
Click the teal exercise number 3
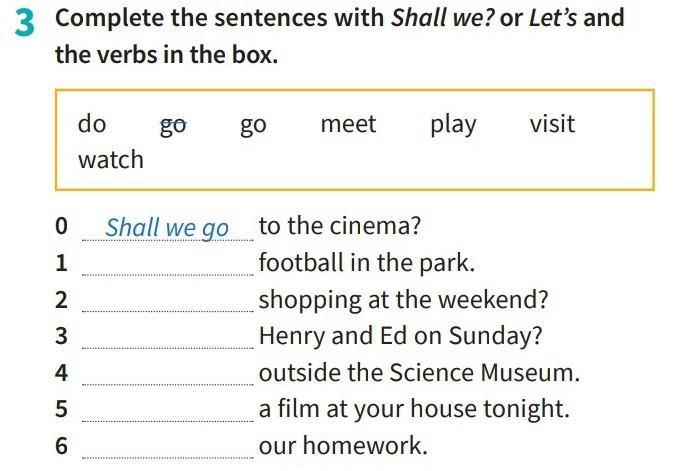pos(24,24)
